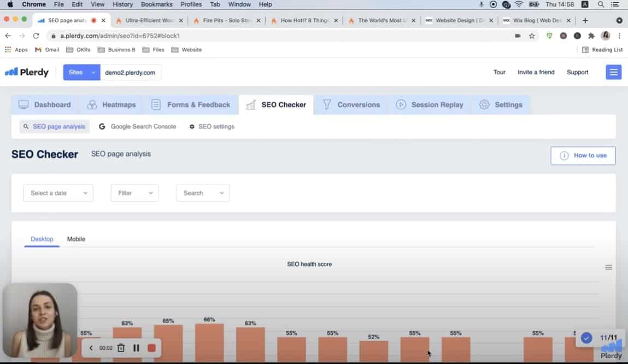Image resolution: width=628 pixels, height=364 pixels.
Task: Click the browser address bar
Action: [x=280, y=36]
